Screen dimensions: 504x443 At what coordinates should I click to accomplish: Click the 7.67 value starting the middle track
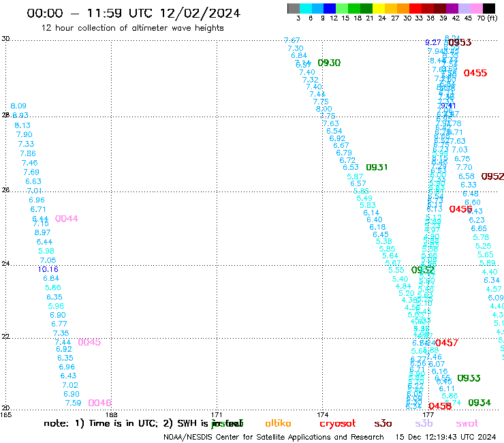tap(292, 40)
